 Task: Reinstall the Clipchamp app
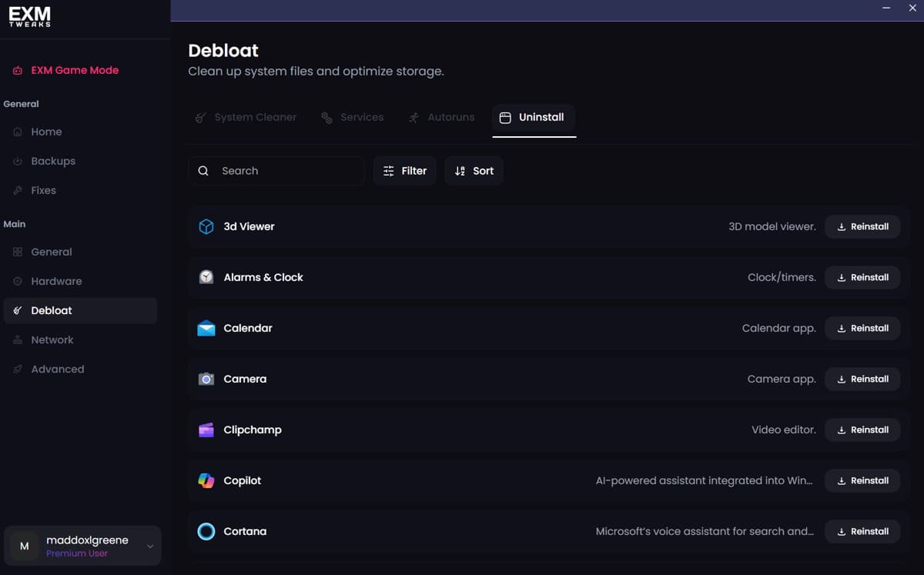click(862, 430)
